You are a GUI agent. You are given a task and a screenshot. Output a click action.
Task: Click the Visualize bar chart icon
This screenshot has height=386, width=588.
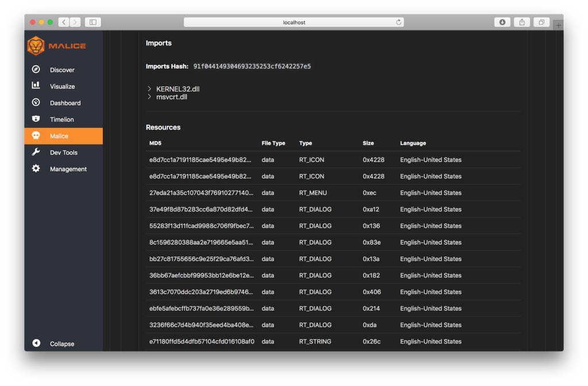pyautogui.click(x=36, y=85)
